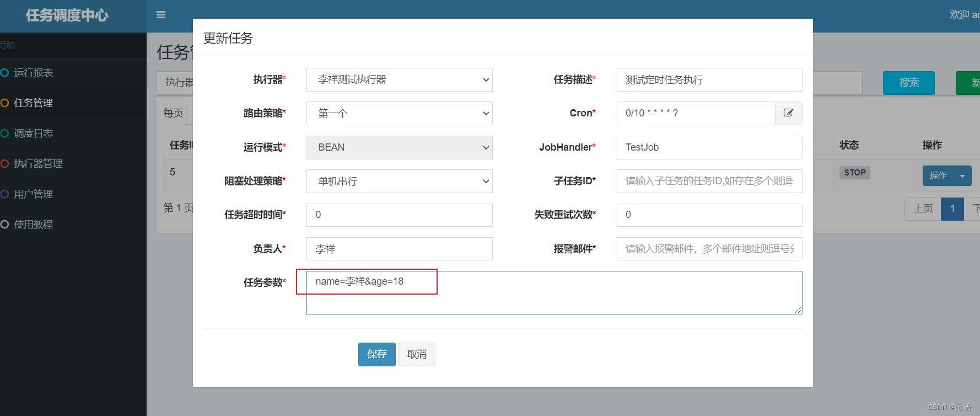
Task: Click the 任务调度中心 logo link
Action: tap(67, 15)
